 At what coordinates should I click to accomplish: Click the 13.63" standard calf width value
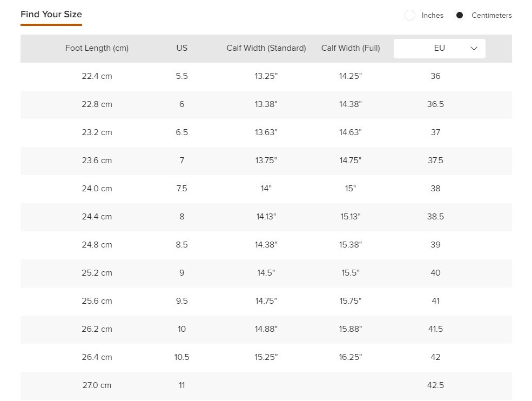(266, 132)
